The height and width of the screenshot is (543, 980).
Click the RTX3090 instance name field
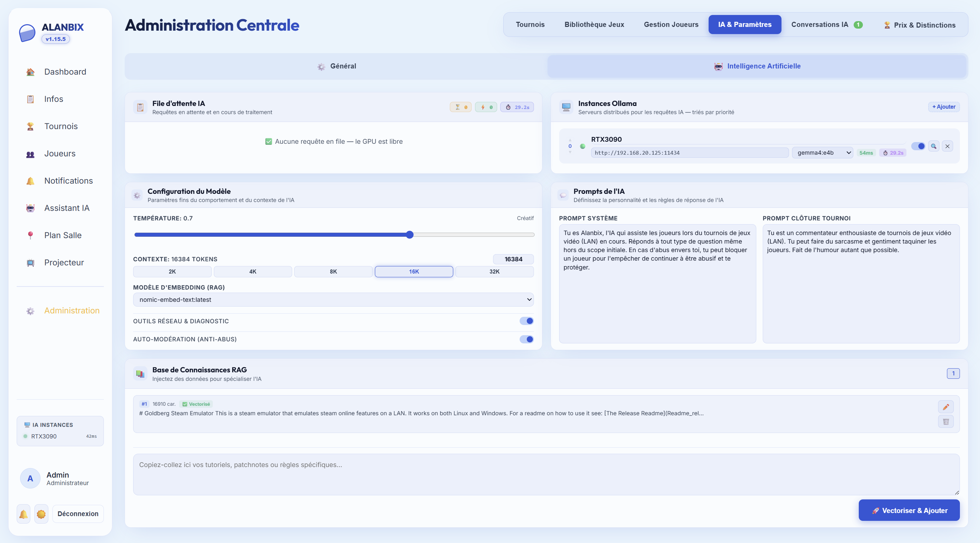(x=749, y=139)
